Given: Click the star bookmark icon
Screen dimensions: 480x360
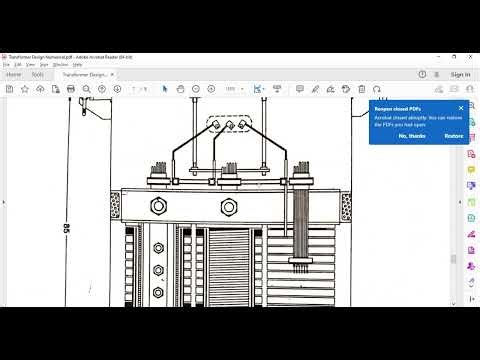Looking at the screenshot, I should coord(25,89).
